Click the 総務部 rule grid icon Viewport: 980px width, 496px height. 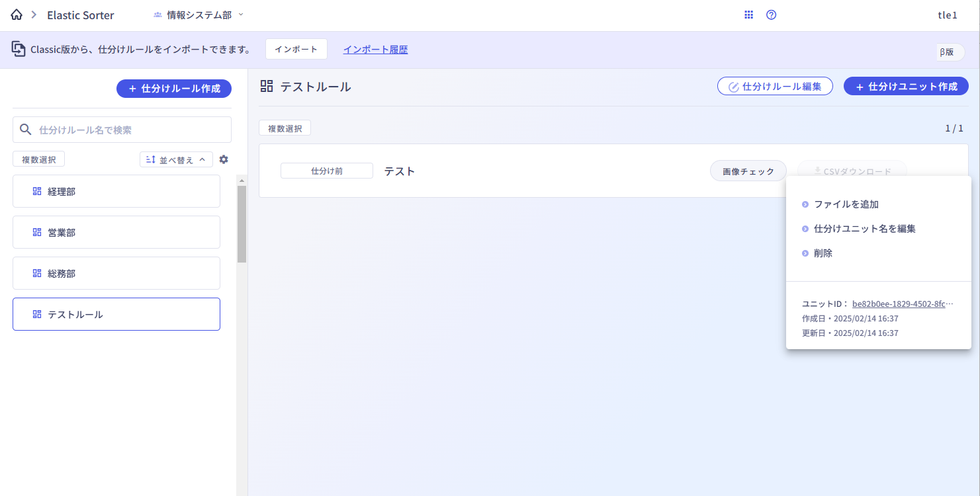pos(37,273)
